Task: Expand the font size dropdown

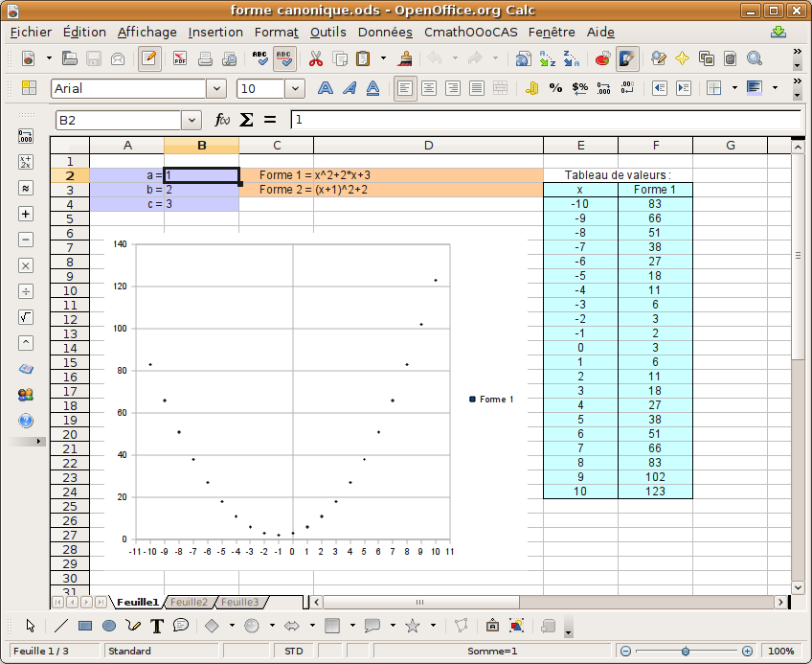Action: [x=295, y=88]
